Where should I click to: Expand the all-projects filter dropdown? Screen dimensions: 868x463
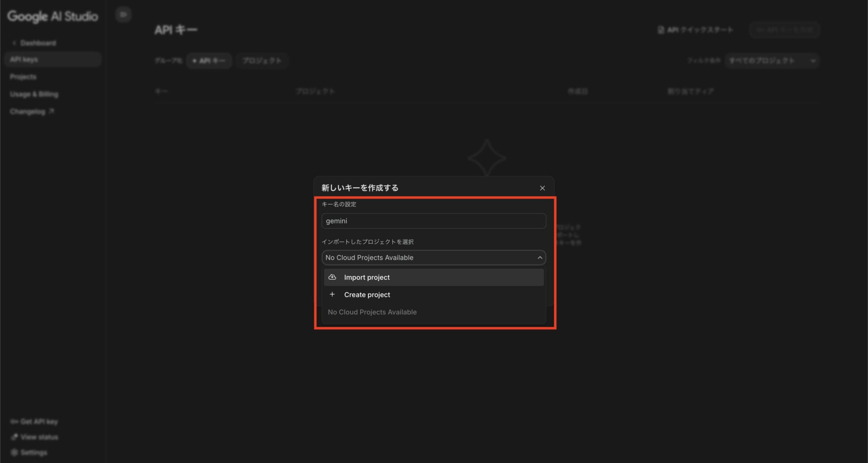[772, 61]
